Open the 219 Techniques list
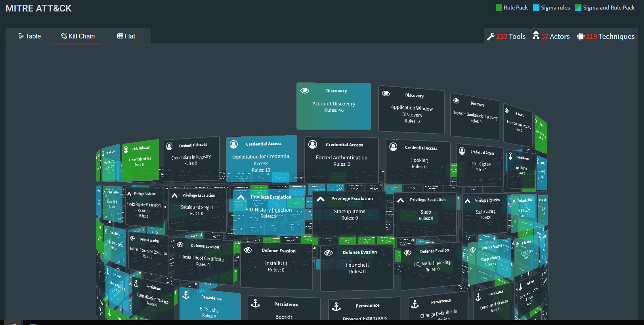644x325 pixels. 610,36
